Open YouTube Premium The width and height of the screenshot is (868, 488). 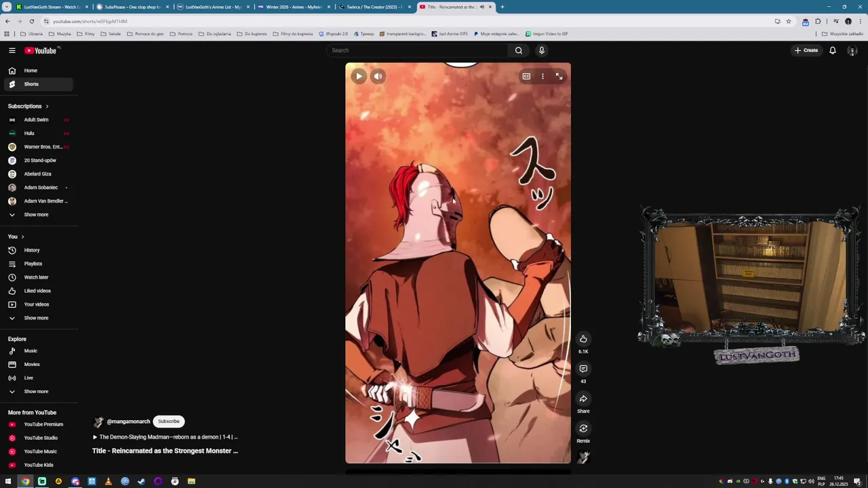[39, 424]
